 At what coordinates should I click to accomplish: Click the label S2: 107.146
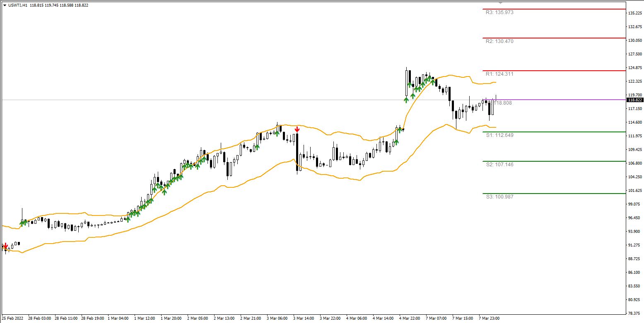tap(499, 165)
